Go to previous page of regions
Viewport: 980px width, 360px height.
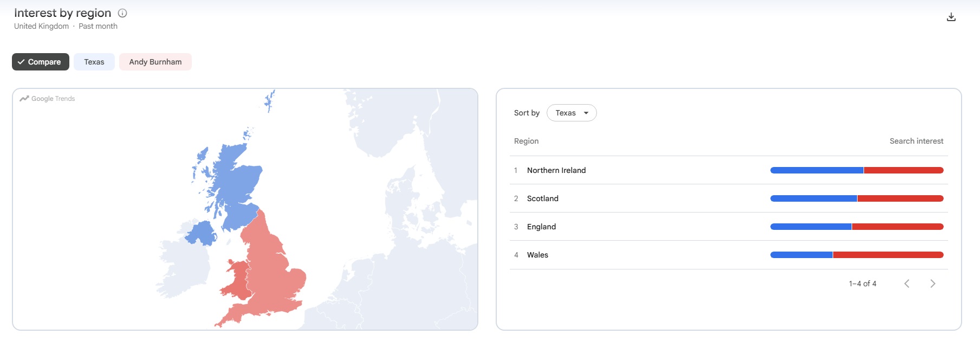tap(907, 284)
